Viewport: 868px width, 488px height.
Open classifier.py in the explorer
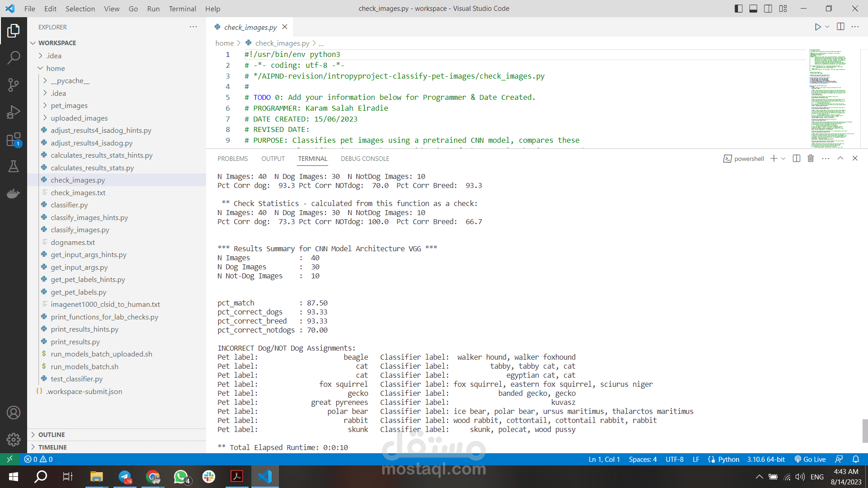pyautogui.click(x=69, y=205)
